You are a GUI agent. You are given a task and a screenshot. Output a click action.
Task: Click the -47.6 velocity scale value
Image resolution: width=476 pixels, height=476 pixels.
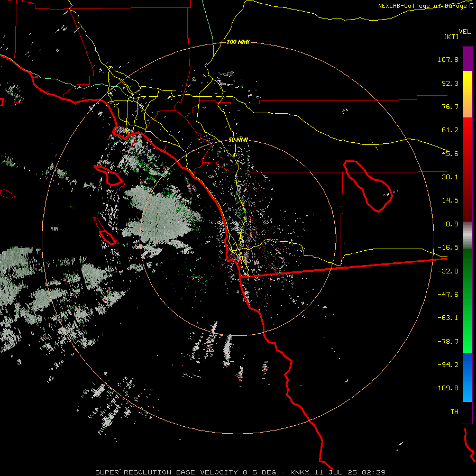point(448,295)
